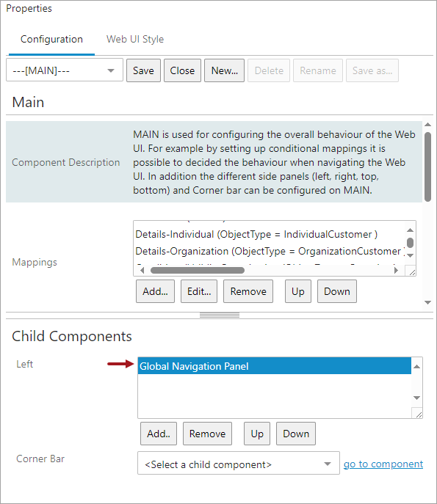Move the mapping Up in list
Screen dimensions: 437x504
(298, 291)
